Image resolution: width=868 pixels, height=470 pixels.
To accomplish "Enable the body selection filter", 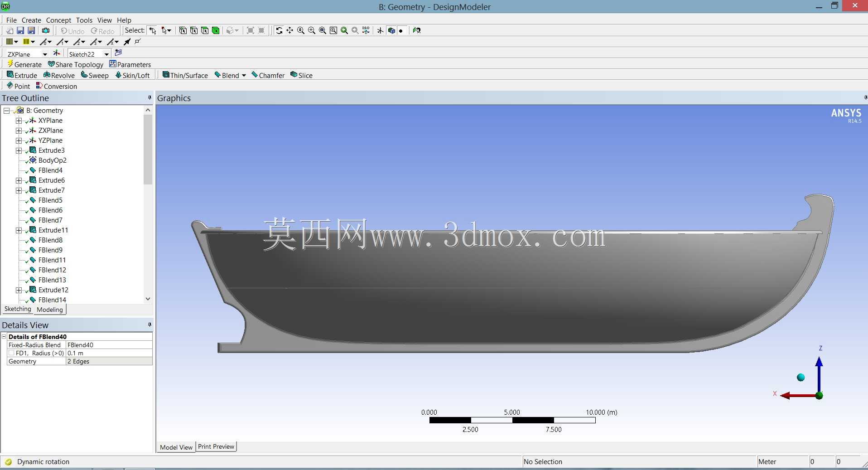I will [x=216, y=30].
